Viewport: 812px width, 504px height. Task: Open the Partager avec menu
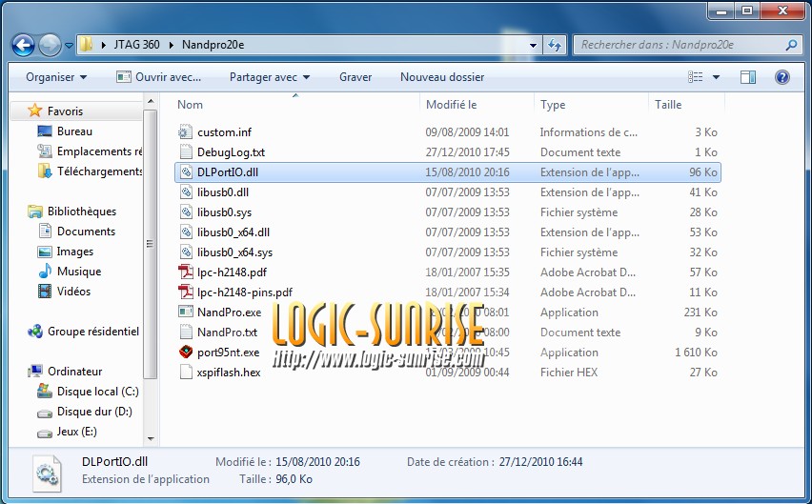tap(270, 77)
